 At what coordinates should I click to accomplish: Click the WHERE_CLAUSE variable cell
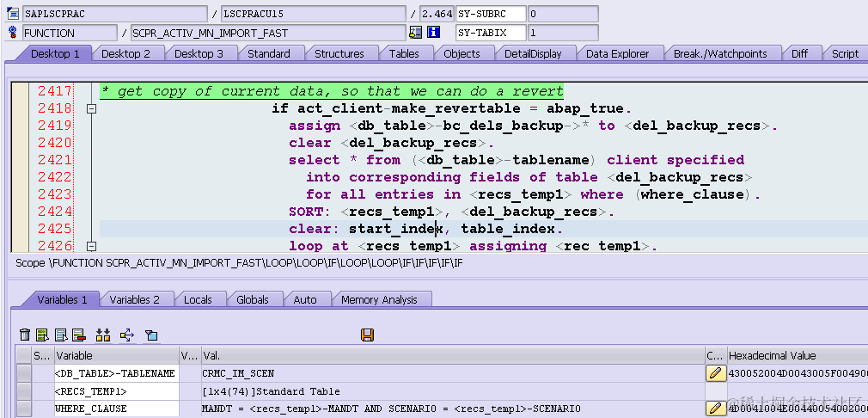tap(116, 409)
